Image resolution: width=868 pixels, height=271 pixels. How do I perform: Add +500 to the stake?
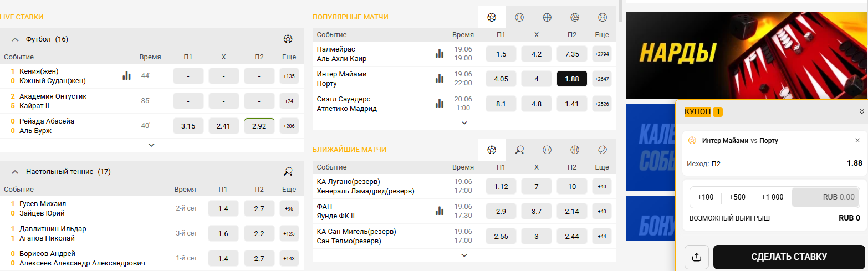coord(738,197)
